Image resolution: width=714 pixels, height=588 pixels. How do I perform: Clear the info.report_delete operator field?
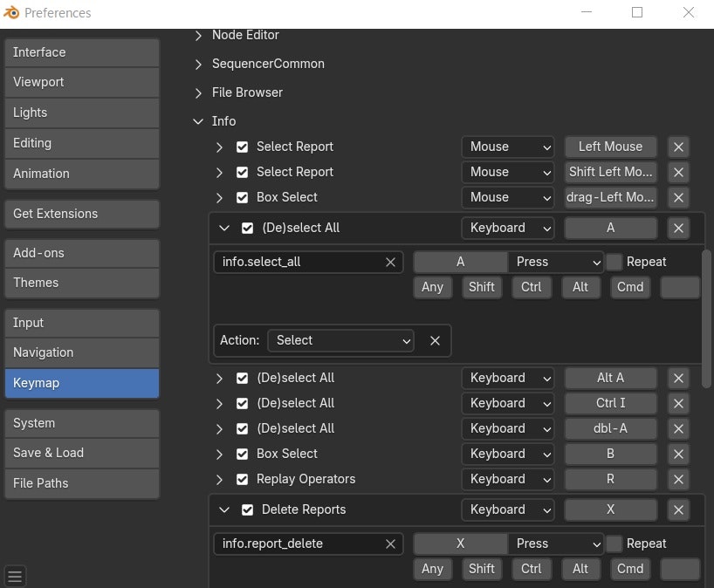tap(390, 544)
